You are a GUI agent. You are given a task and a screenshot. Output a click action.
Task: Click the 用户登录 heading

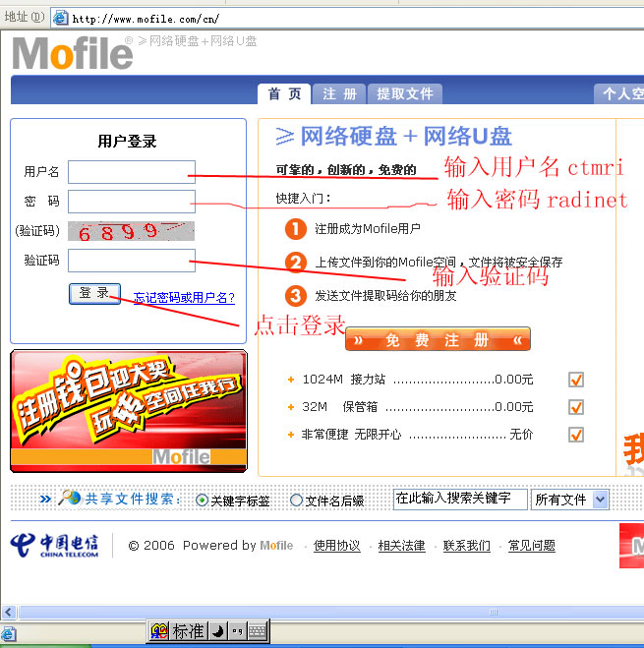tap(127, 142)
